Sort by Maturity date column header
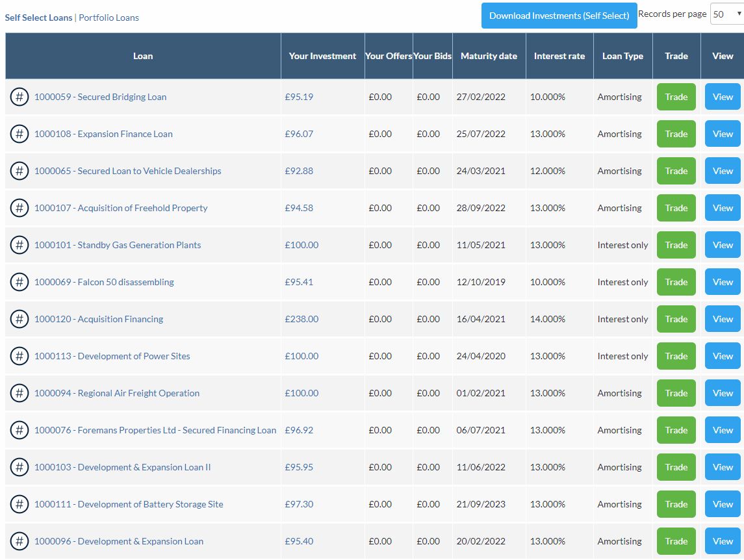This screenshot has width=744, height=560. 489,56
